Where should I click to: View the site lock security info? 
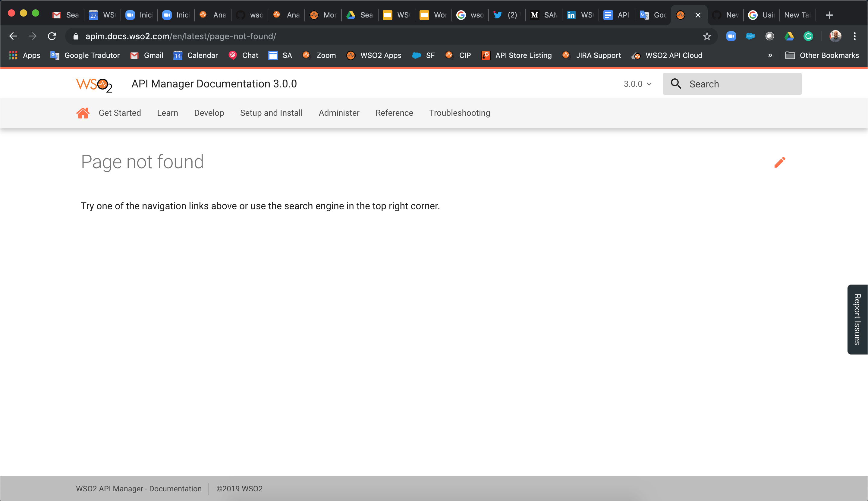tap(76, 36)
